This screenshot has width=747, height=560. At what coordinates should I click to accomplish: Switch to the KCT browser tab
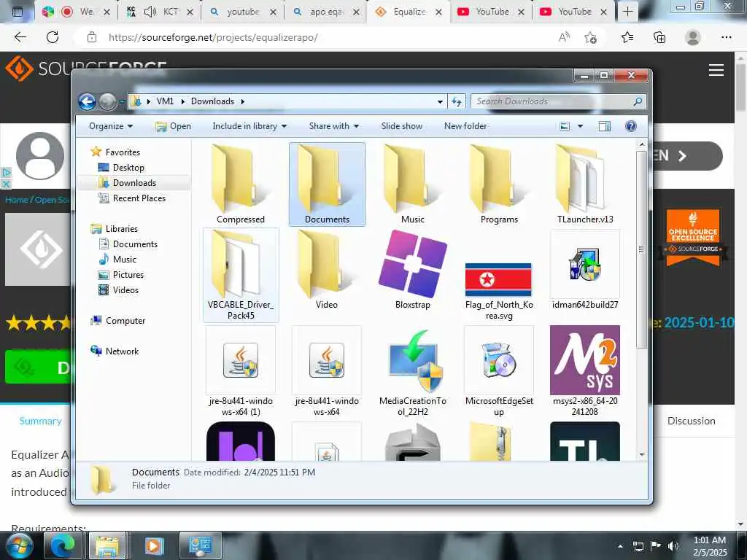(x=160, y=12)
